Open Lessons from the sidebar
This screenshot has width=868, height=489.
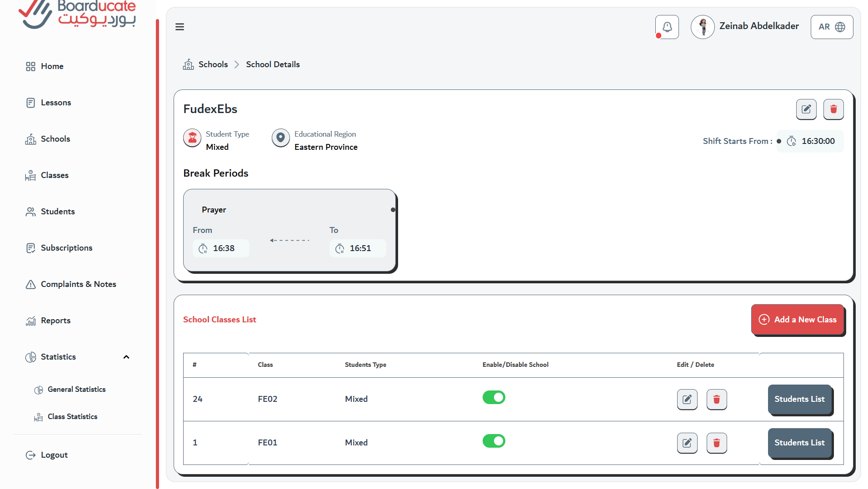pos(56,103)
